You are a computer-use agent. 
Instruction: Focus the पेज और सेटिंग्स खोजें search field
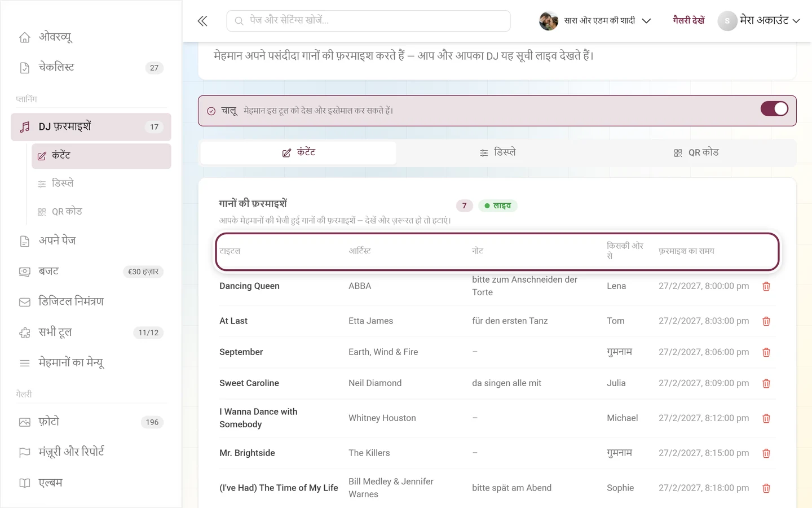tap(369, 21)
